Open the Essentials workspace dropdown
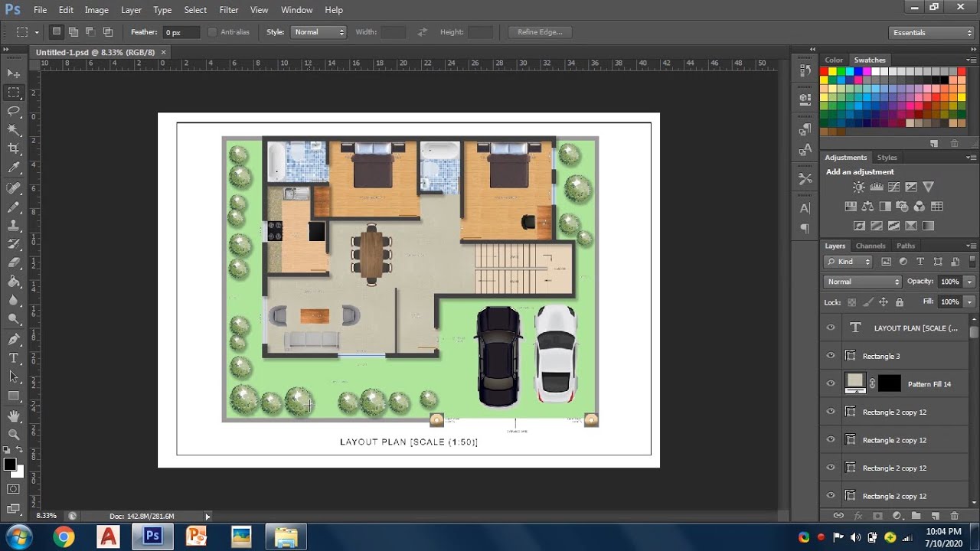The height and width of the screenshot is (551, 980). click(932, 33)
